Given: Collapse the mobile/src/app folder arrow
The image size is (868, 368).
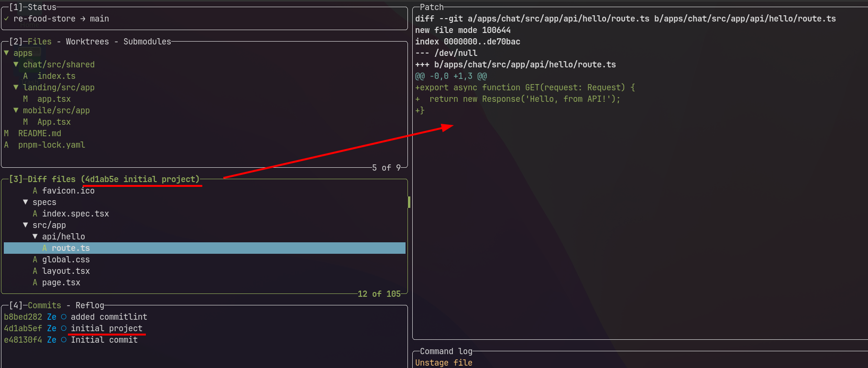Looking at the screenshot, I should coord(16,110).
